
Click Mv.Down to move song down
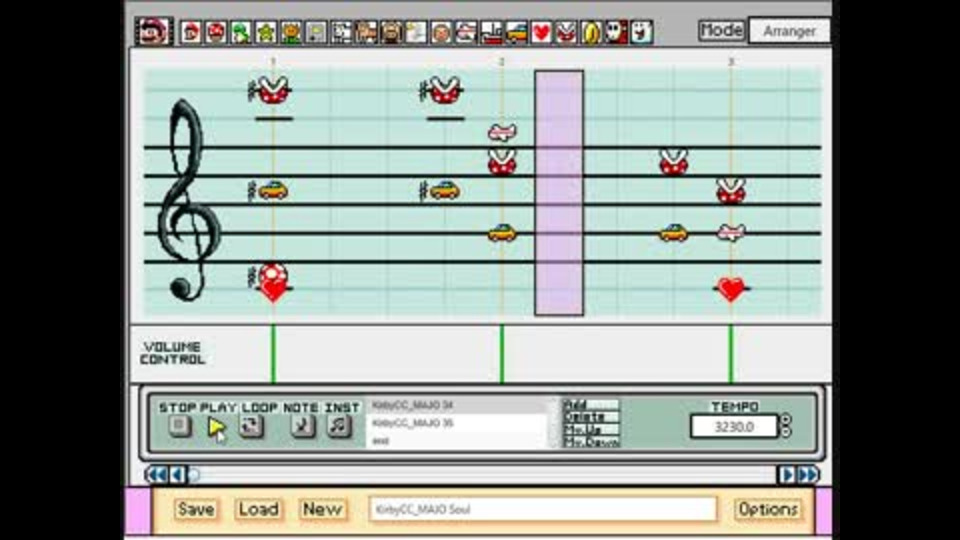591,441
